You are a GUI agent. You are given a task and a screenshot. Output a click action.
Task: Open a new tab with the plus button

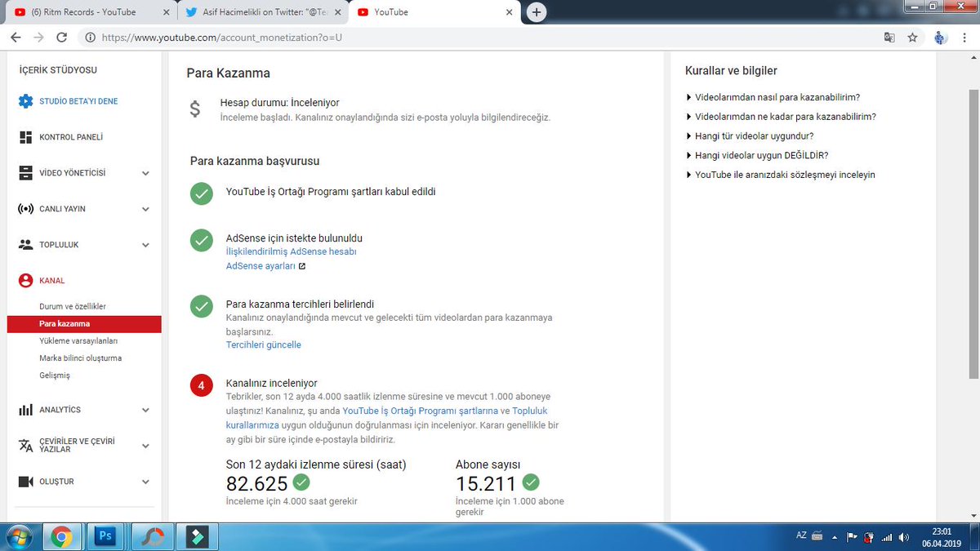click(537, 12)
